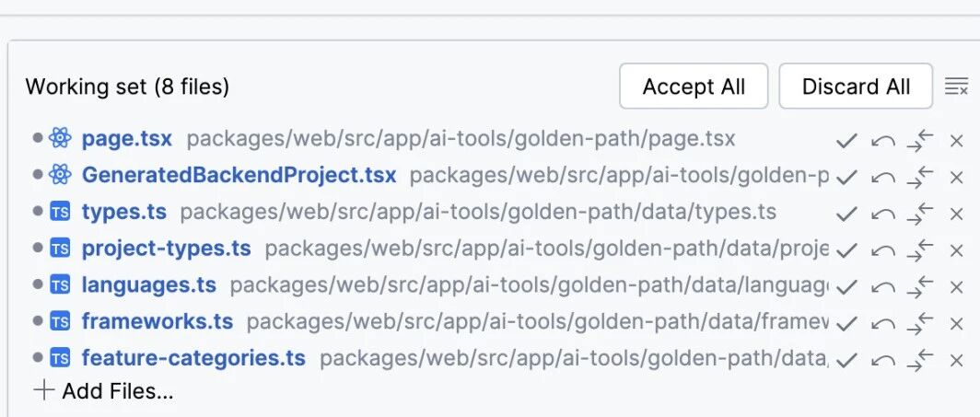Select types.ts in working set
Screen dimensions: 980x417
click(123, 212)
